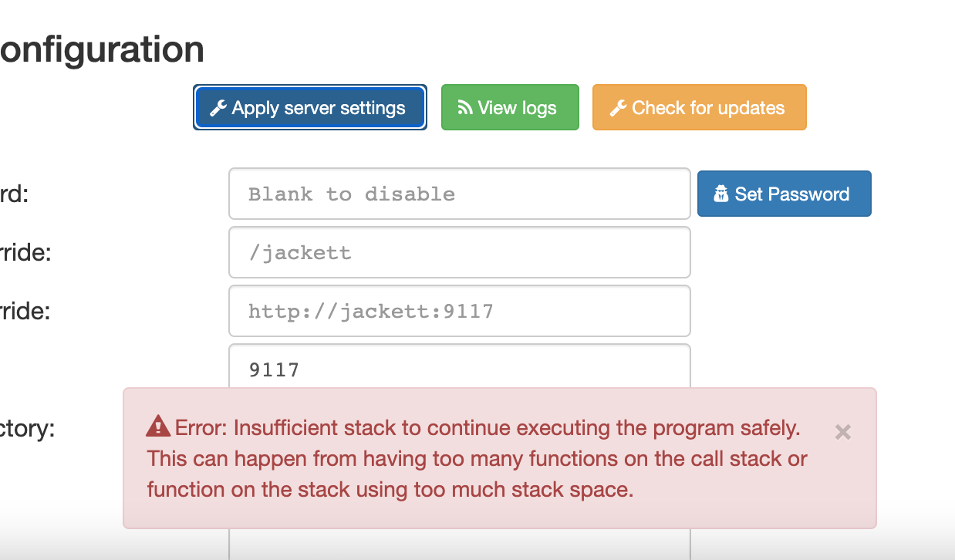Image resolution: width=955 pixels, height=560 pixels.
Task: Click the pink error alert box
Action: click(x=501, y=457)
